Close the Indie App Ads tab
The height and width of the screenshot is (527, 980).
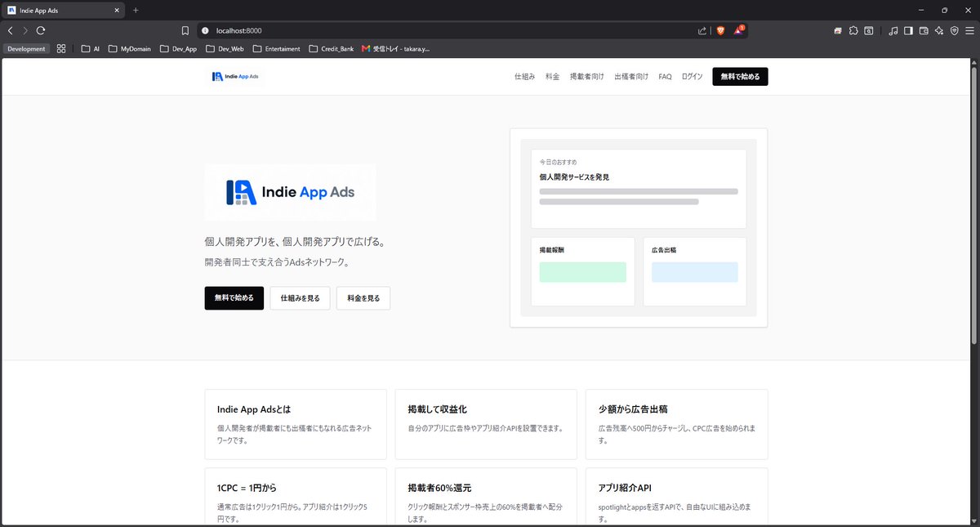tap(117, 11)
